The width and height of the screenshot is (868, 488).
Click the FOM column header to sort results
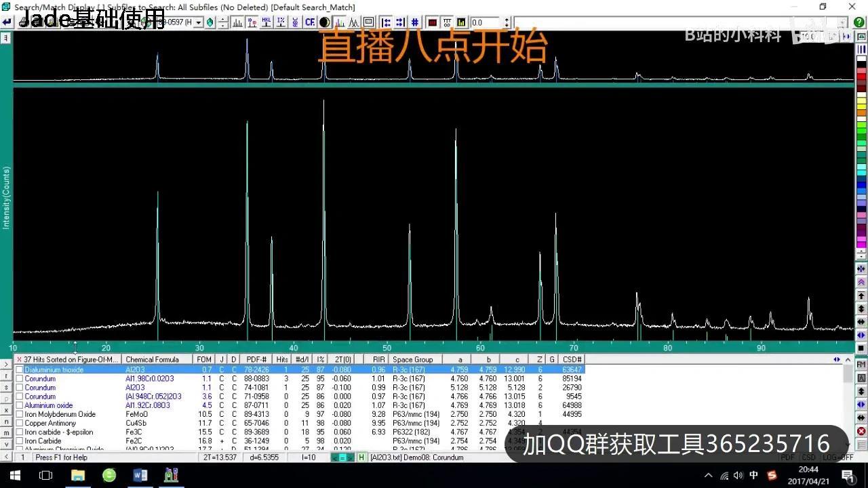coord(203,359)
